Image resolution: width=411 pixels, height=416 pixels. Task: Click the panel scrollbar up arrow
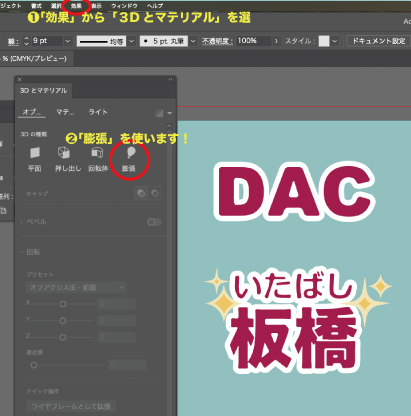[169, 126]
